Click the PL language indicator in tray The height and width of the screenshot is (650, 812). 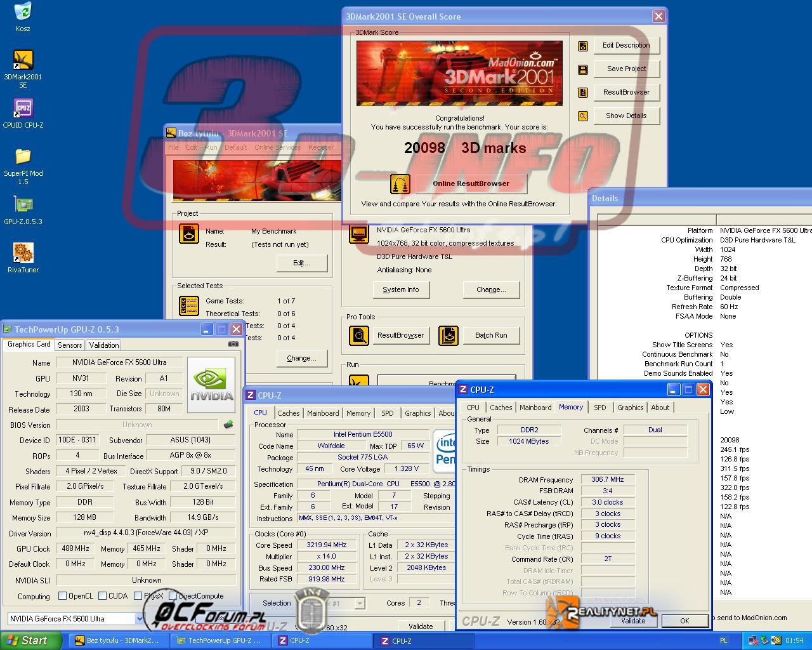click(724, 641)
